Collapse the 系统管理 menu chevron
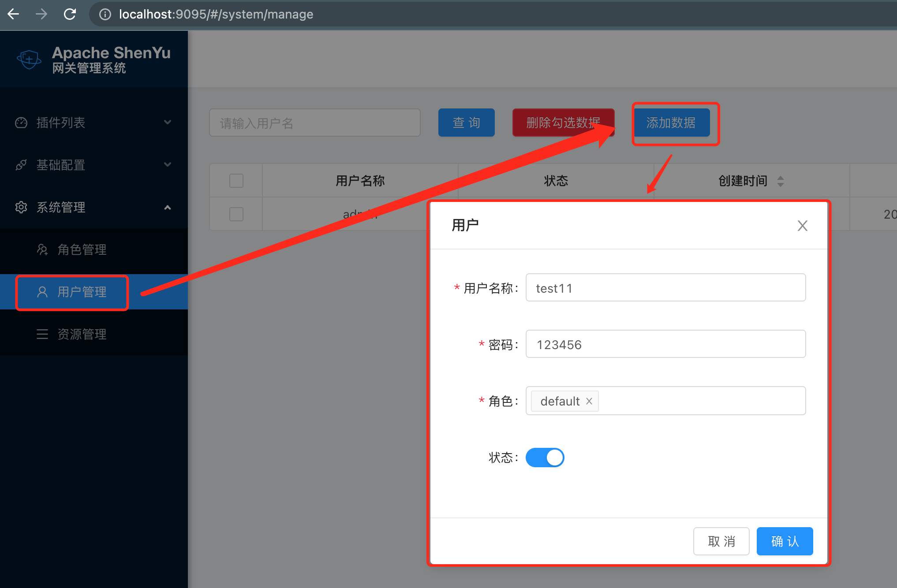Image resolution: width=897 pixels, height=588 pixels. tap(168, 207)
